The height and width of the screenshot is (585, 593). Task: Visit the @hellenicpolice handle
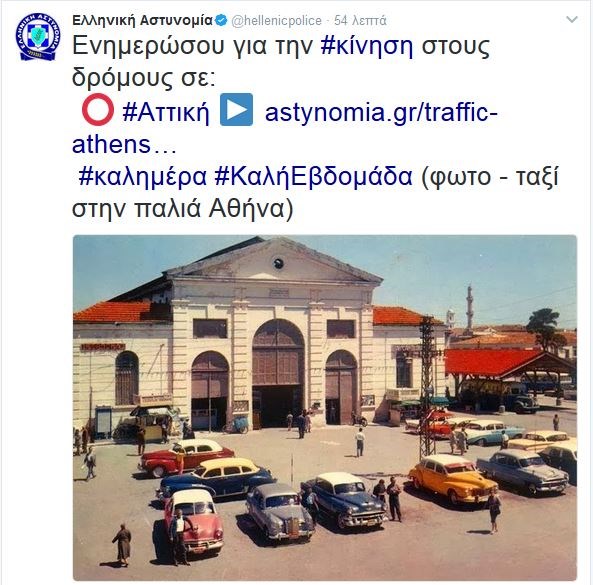(x=276, y=20)
